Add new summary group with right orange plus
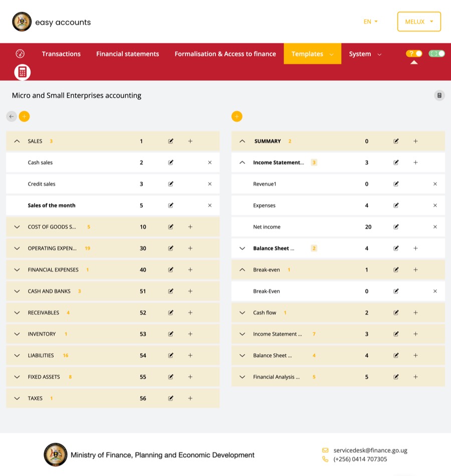Image resolution: width=451 pixels, height=476 pixels. tap(237, 116)
